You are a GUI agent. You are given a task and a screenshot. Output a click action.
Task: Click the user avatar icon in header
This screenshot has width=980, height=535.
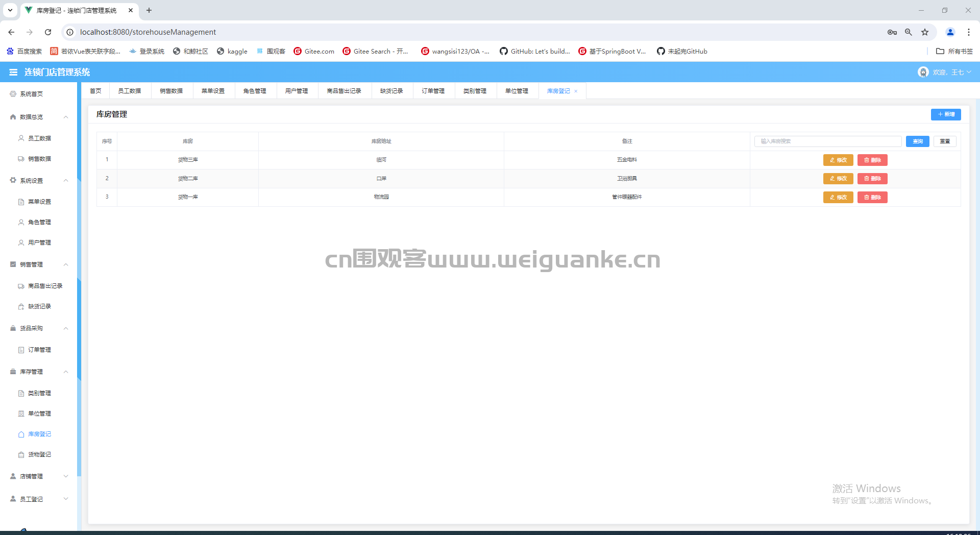pos(923,72)
